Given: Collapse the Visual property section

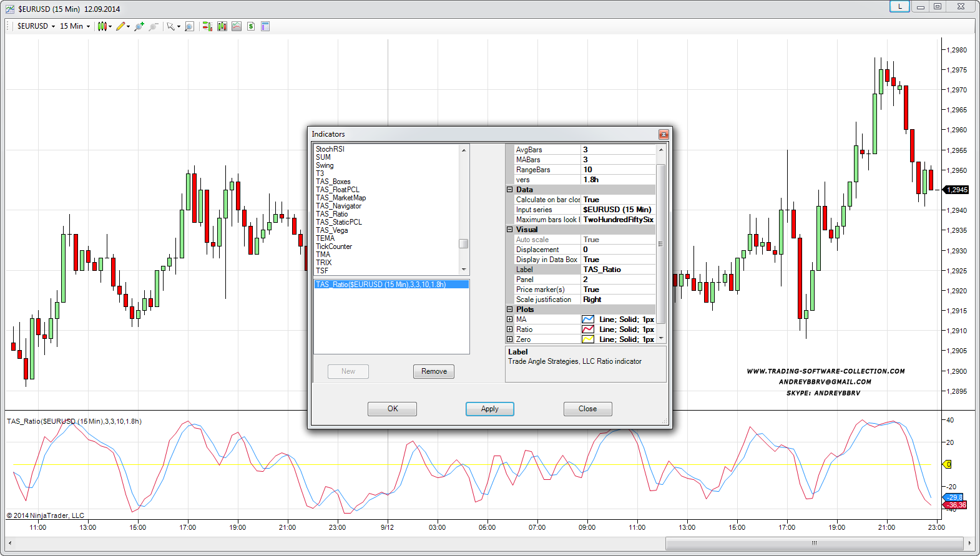Looking at the screenshot, I should pos(509,230).
